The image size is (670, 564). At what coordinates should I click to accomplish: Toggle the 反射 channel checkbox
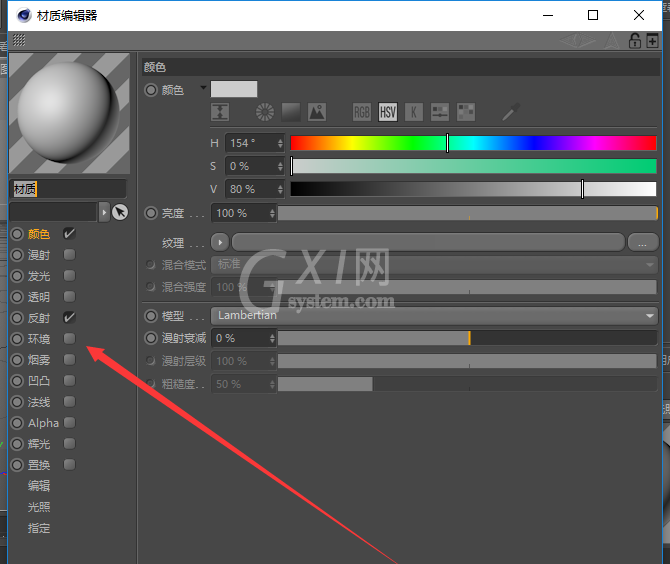pyautogui.click(x=69, y=317)
